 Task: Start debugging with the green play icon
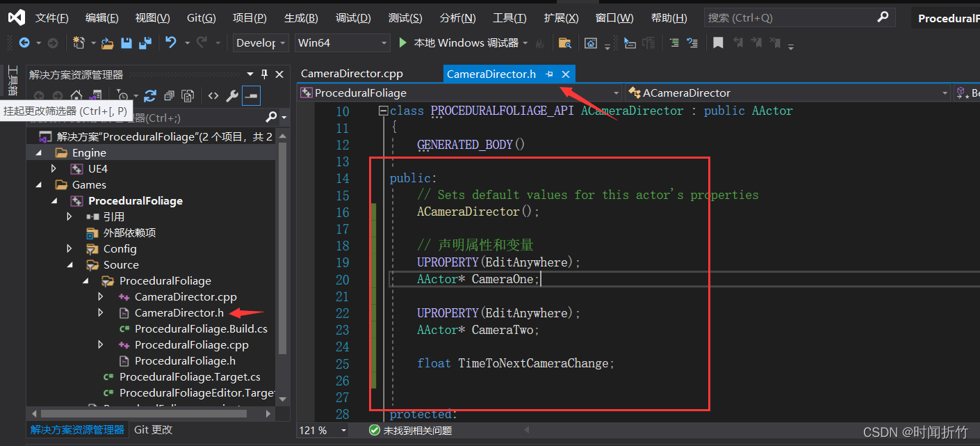402,43
